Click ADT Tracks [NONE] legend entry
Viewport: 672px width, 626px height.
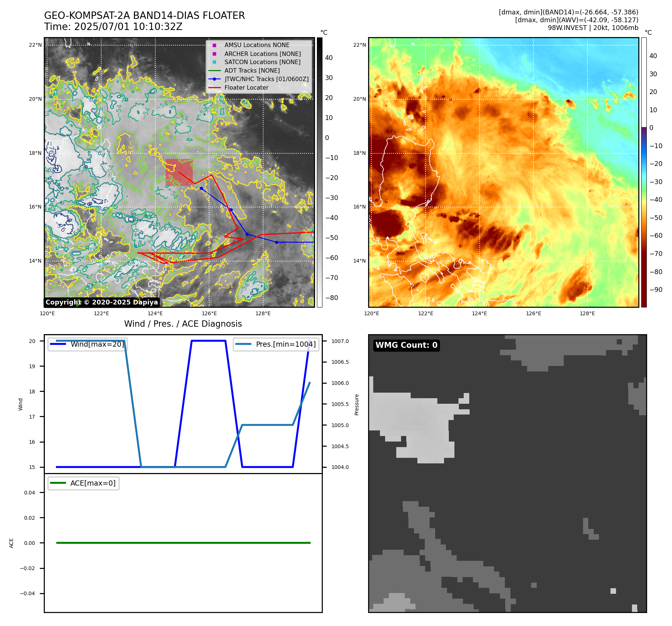point(252,71)
